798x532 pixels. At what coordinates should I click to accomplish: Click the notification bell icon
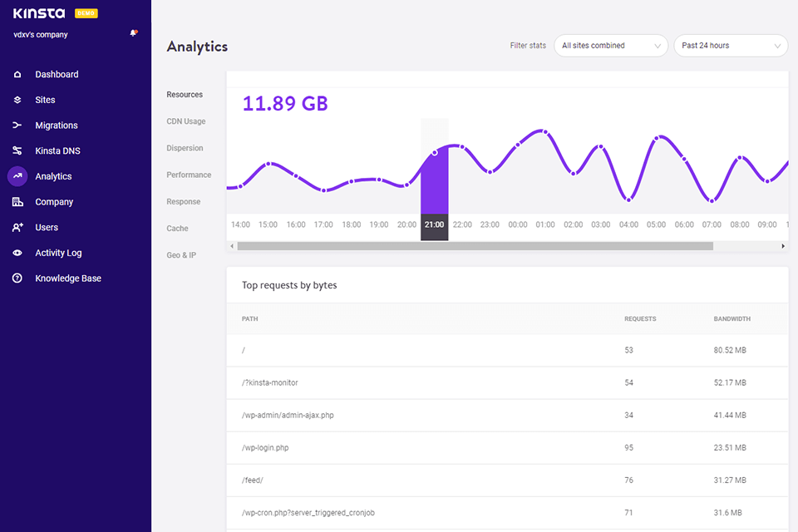(x=133, y=31)
